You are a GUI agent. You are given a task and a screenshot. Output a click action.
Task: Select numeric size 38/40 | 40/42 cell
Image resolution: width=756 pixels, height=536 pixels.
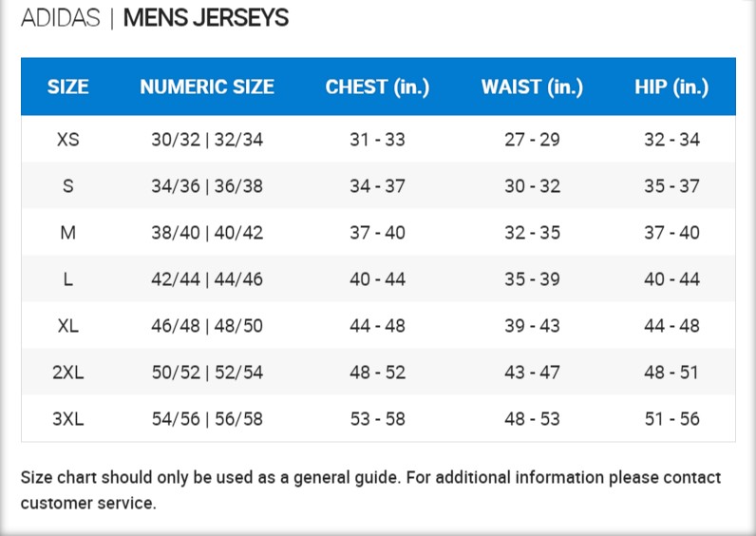tap(207, 233)
